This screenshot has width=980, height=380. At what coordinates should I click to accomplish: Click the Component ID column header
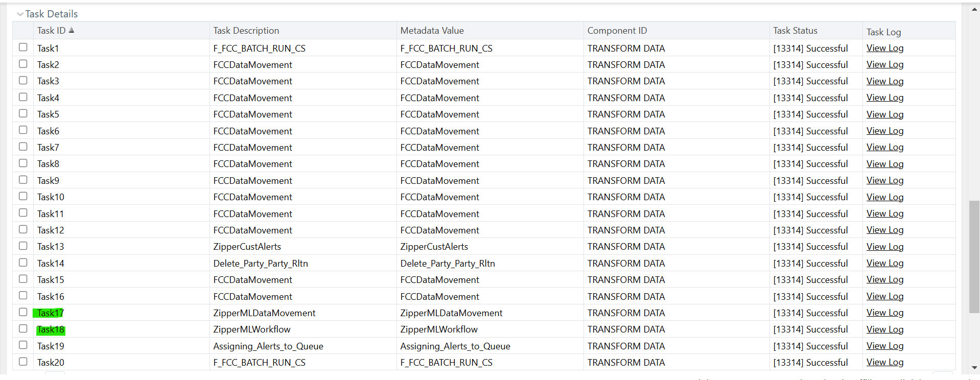(617, 30)
